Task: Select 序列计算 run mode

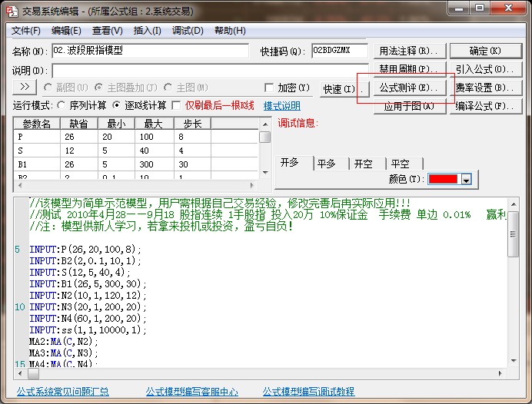Action: [x=62, y=105]
